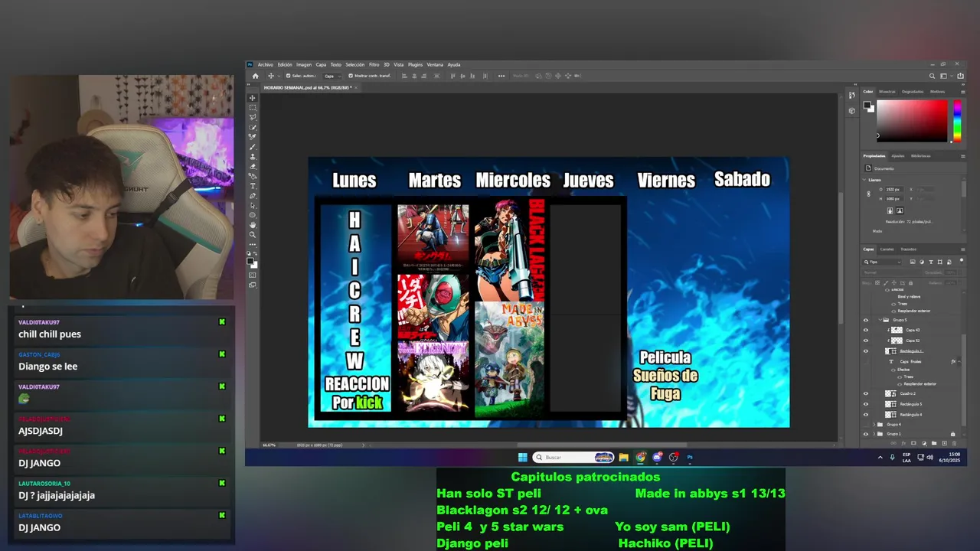Viewport: 980px width, 551px height.
Task: Select the Eraser tool
Action: (253, 166)
